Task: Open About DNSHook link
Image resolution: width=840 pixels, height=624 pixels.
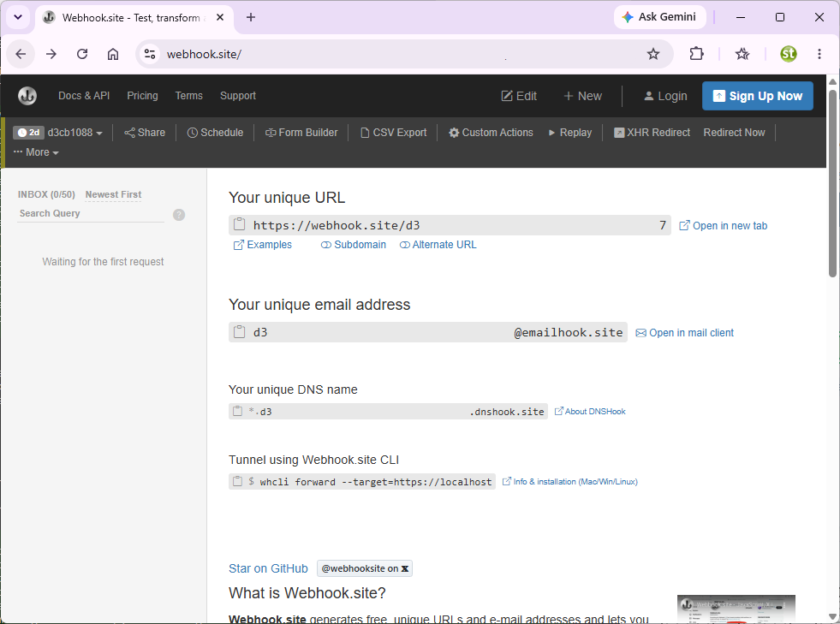Action: tap(590, 412)
